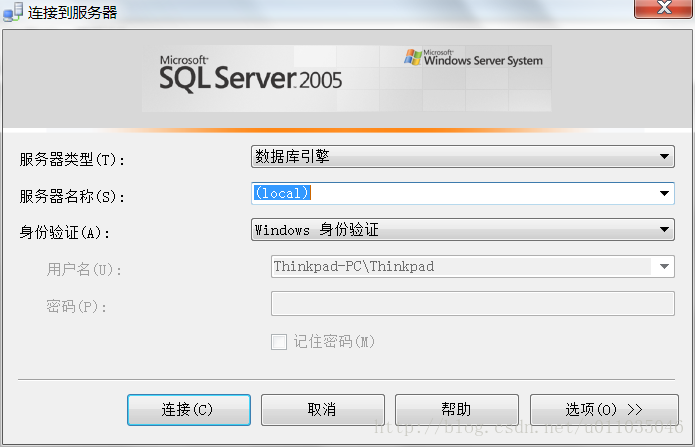Expand options with 选项(O) >> button

coord(604,410)
